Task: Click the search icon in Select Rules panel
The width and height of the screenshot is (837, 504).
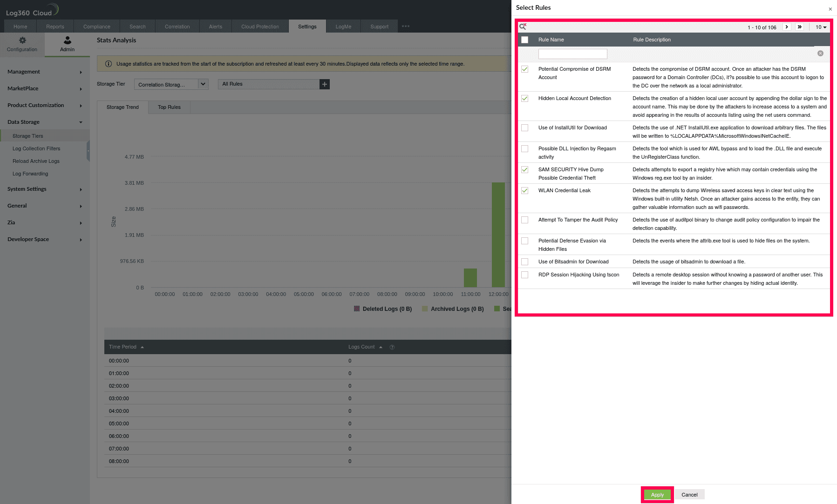Action: click(x=523, y=27)
